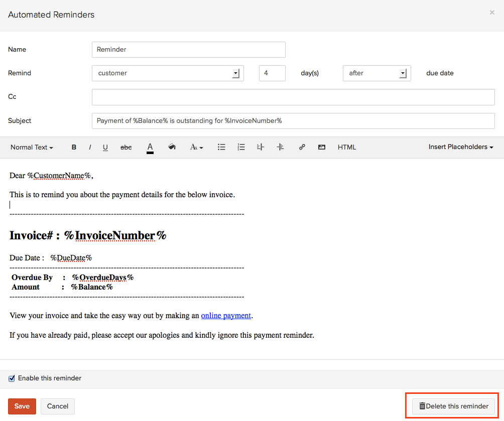Screen dimensions: 504x421
Task: Insert a numbered list
Action: (x=241, y=147)
